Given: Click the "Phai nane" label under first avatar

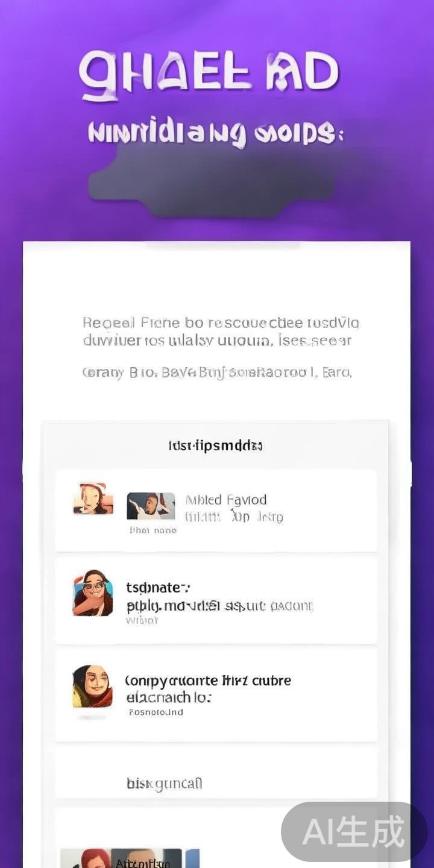Looking at the screenshot, I should 153,530.
